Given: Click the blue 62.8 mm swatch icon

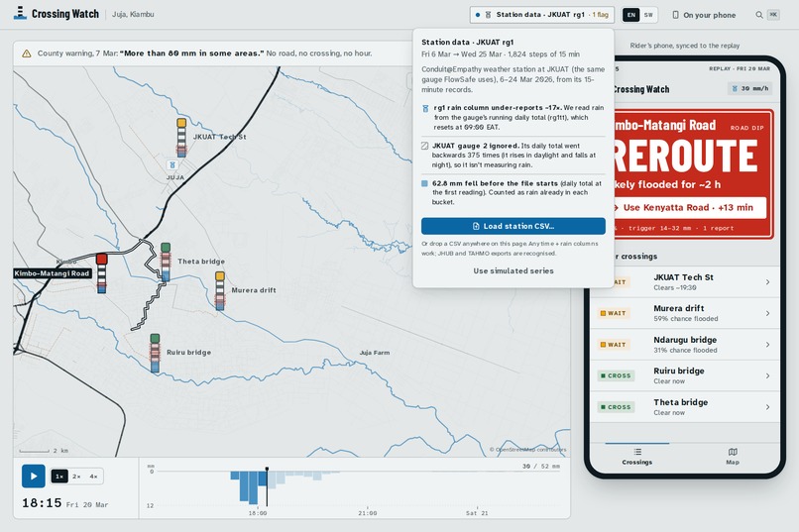Looking at the screenshot, I should (x=424, y=183).
